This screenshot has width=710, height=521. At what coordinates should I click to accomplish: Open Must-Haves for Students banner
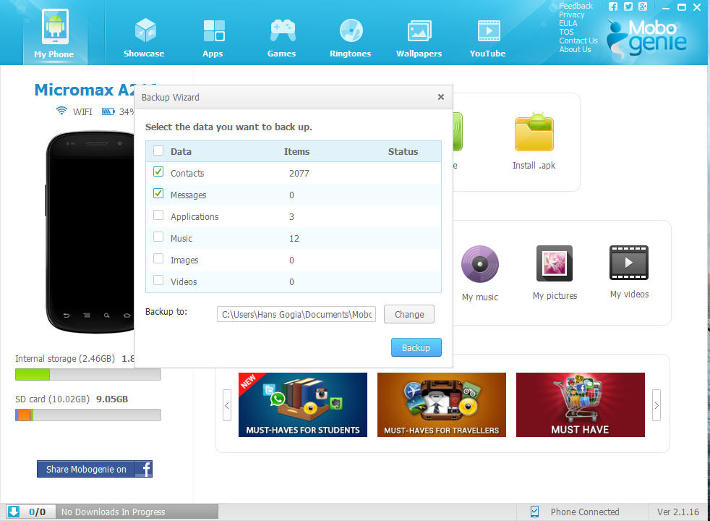303,405
